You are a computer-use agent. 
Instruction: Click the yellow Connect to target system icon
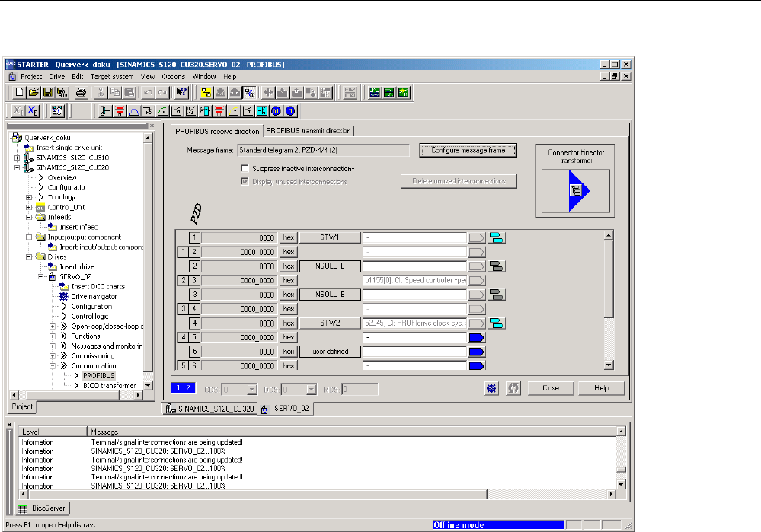[206, 92]
